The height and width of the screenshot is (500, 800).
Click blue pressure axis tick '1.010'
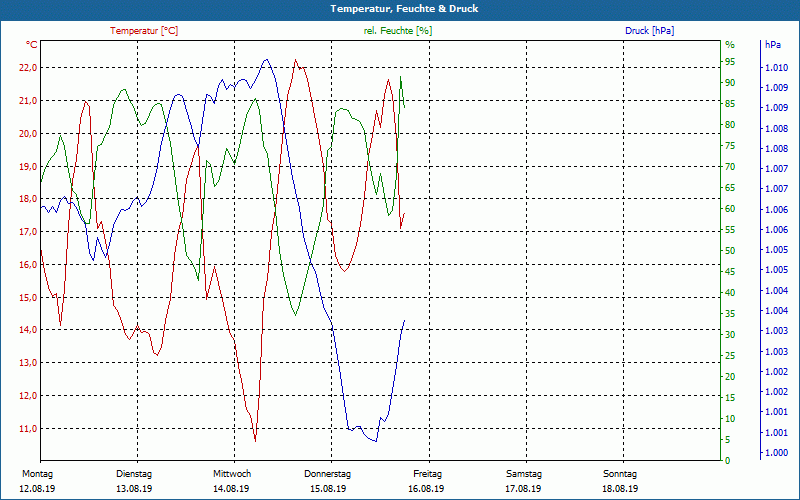(x=777, y=68)
